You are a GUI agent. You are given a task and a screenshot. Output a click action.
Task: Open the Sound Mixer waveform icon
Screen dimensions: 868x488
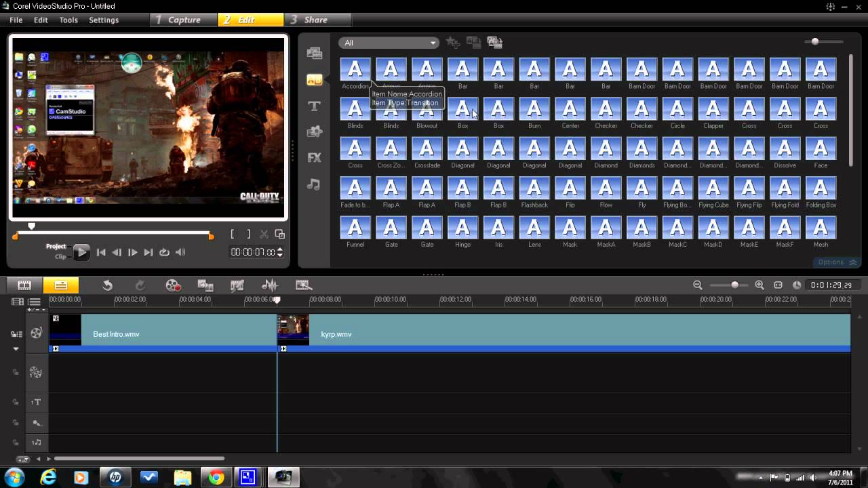tap(270, 285)
